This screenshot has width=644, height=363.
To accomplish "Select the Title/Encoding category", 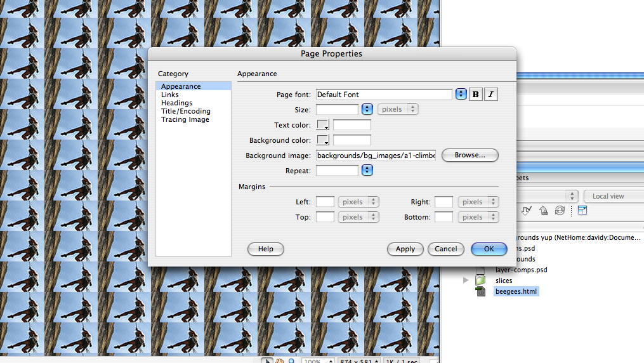I will [185, 111].
